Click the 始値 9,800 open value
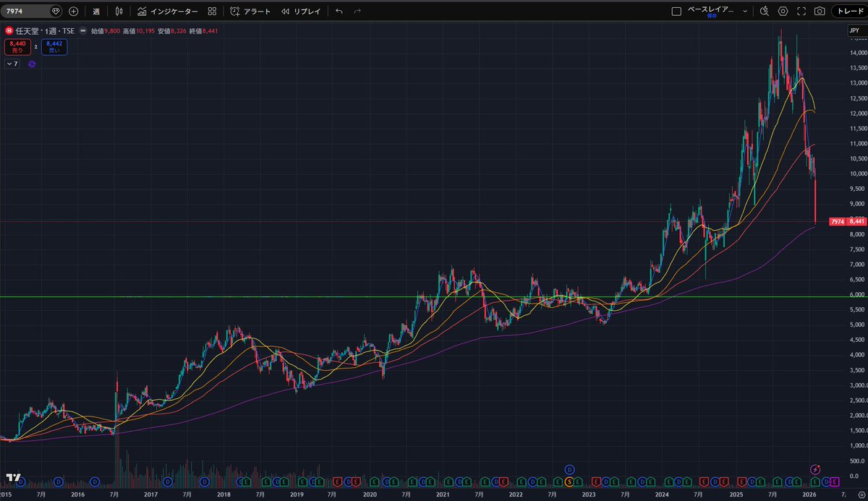The height and width of the screenshot is (501, 868). point(105,31)
